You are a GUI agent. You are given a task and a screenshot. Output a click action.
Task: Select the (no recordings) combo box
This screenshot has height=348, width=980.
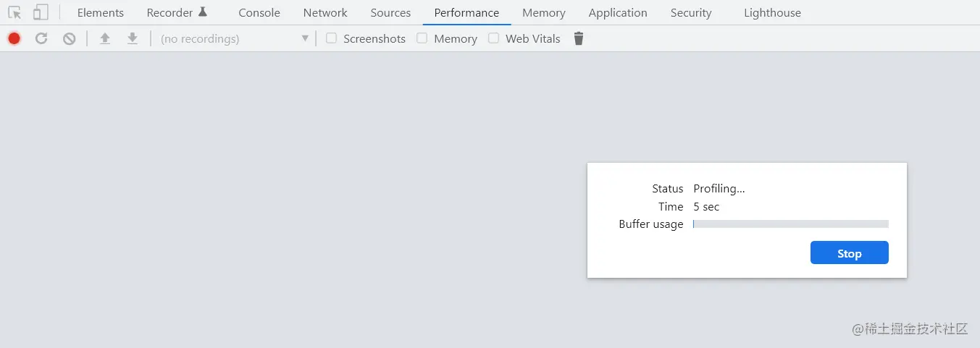(234, 38)
